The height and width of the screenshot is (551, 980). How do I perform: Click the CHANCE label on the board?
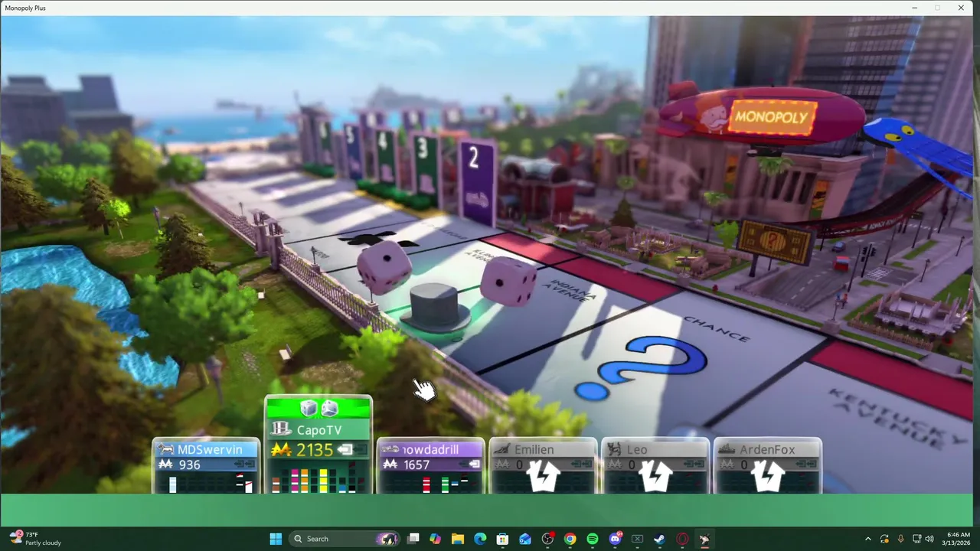716,329
